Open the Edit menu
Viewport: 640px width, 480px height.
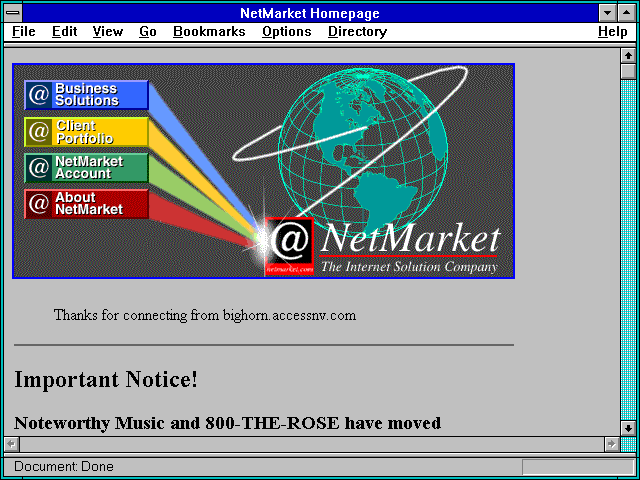[x=64, y=32]
